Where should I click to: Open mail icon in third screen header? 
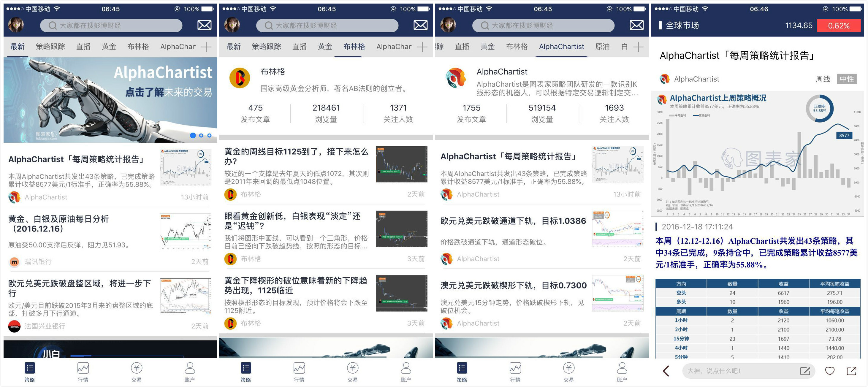636,25
